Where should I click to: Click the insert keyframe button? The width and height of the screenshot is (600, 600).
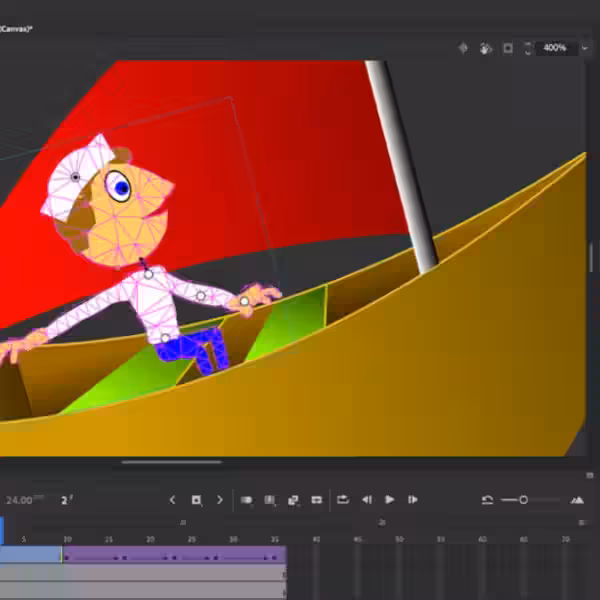196,500
